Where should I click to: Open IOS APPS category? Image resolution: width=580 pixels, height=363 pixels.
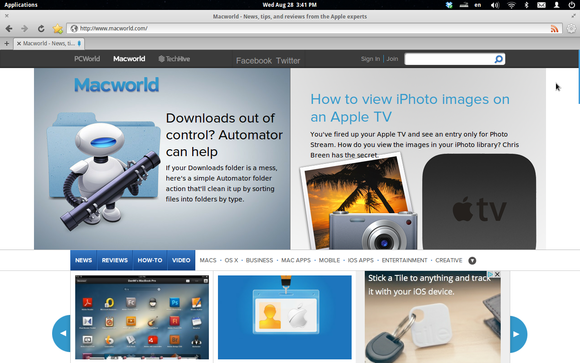[361, 261]
